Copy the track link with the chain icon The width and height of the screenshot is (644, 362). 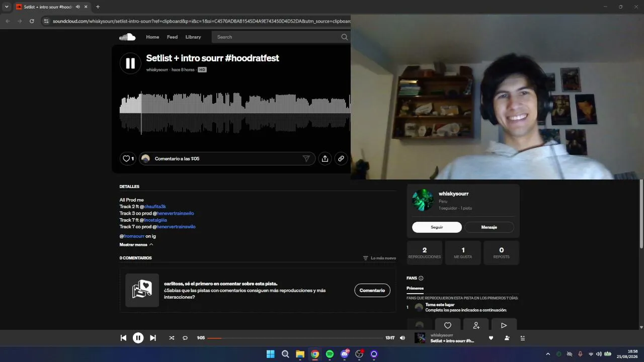point(341,159)
